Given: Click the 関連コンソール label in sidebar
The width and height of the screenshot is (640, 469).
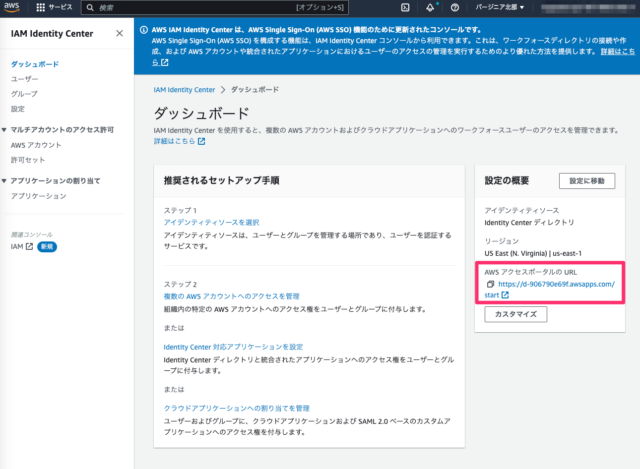Looking at the screenshot, I should pyautogui.click(x=31, y=235).
